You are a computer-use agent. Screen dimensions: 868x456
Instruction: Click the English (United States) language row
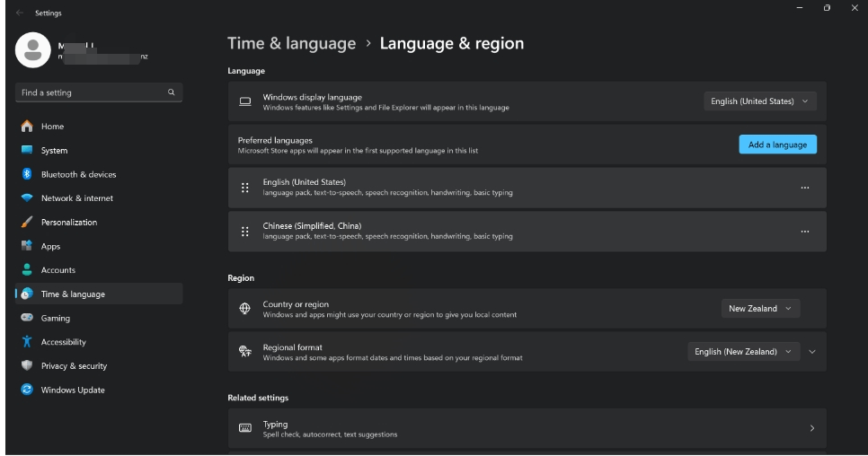527,188
